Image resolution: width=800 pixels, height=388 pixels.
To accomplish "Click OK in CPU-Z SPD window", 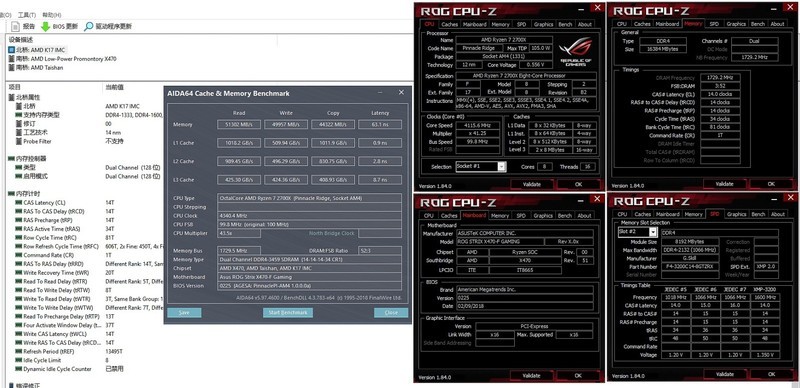I will (770, 374).
